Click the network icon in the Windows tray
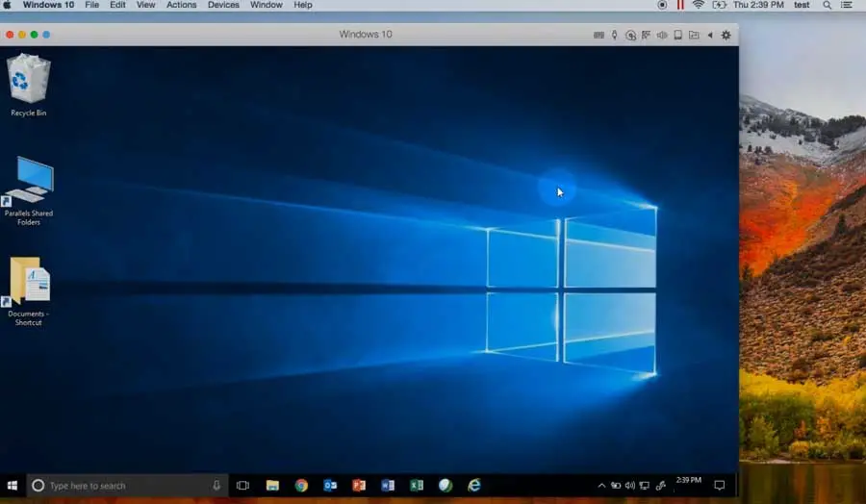866x504 pixels. point(644,486)
